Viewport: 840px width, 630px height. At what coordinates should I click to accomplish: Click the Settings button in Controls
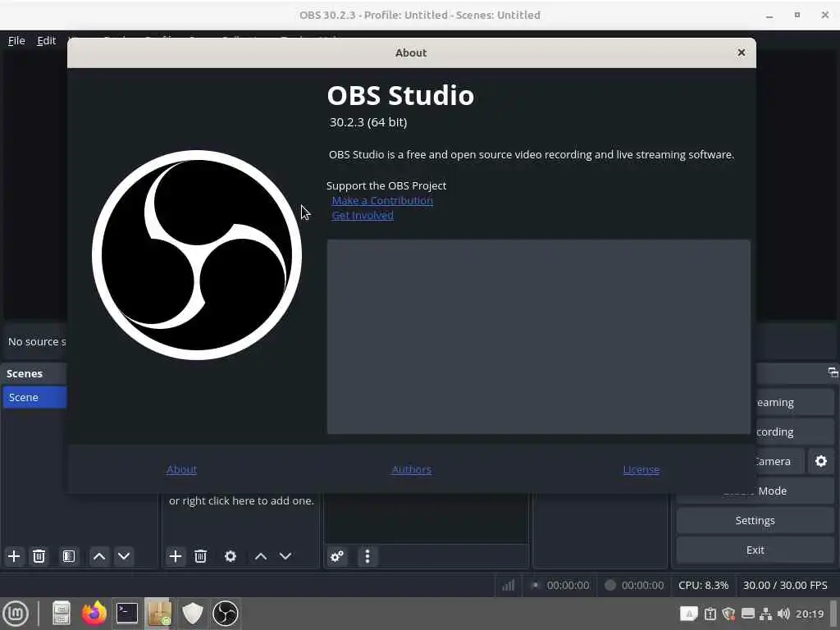(x=755, y=520)
